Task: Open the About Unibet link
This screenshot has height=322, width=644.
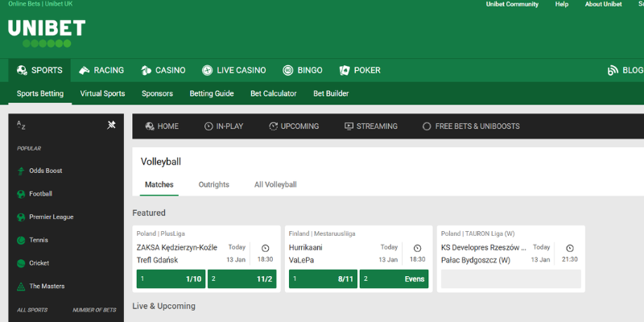Action: coord(603,4)
